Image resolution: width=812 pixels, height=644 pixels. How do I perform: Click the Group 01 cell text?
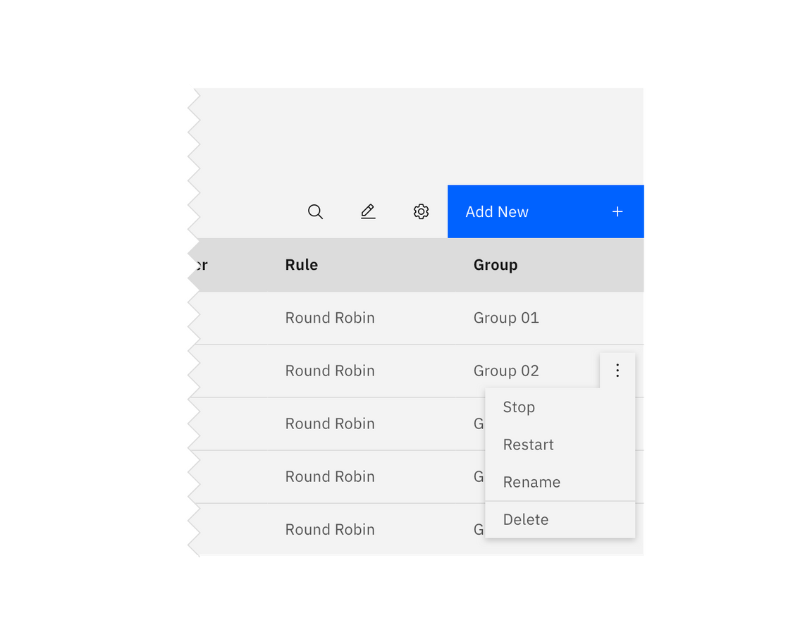pyautogui.click(x=506, y=318)
